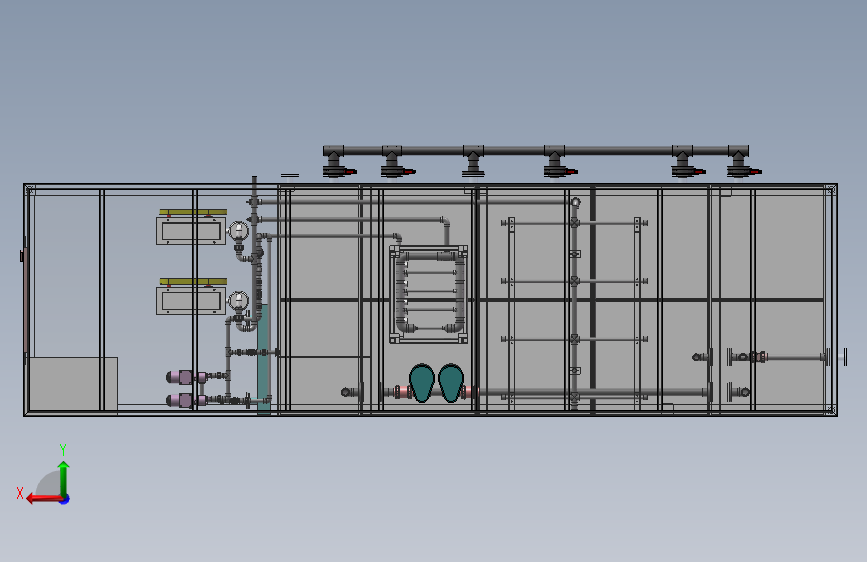Click the red "X" axis label
Screen dimensions: 867x562
pyautogui.click(x=20, y=493)
